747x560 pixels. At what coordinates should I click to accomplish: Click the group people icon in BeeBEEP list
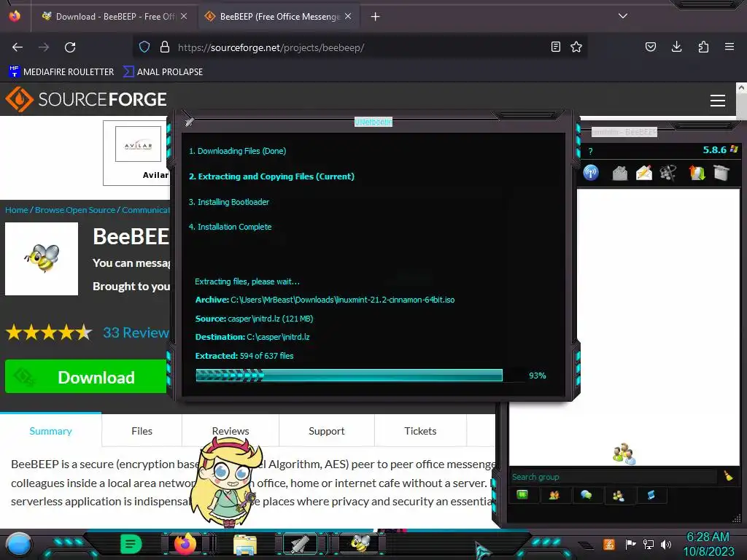[x=624, y=454]
